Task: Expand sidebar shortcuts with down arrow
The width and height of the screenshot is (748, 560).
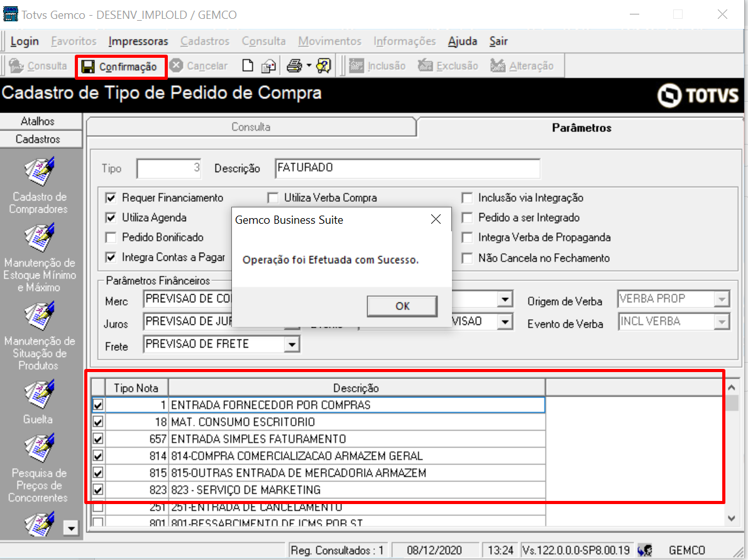Action: point(71,527)
